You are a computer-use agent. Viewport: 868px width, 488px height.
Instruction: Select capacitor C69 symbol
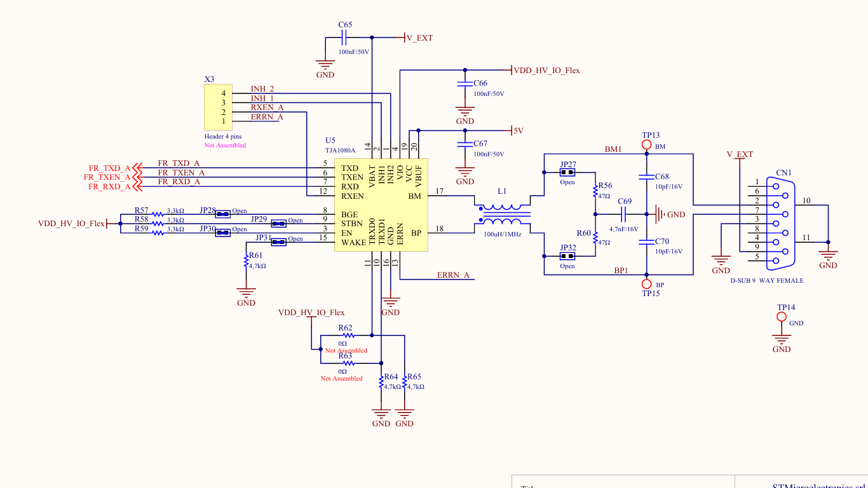point(624,214)
